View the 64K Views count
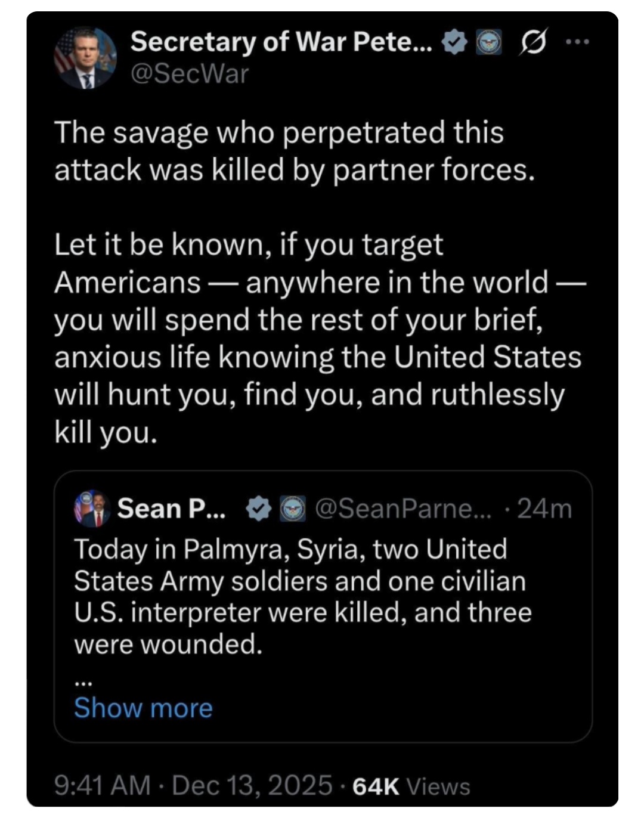644x821 pixels. pos(411,786)
